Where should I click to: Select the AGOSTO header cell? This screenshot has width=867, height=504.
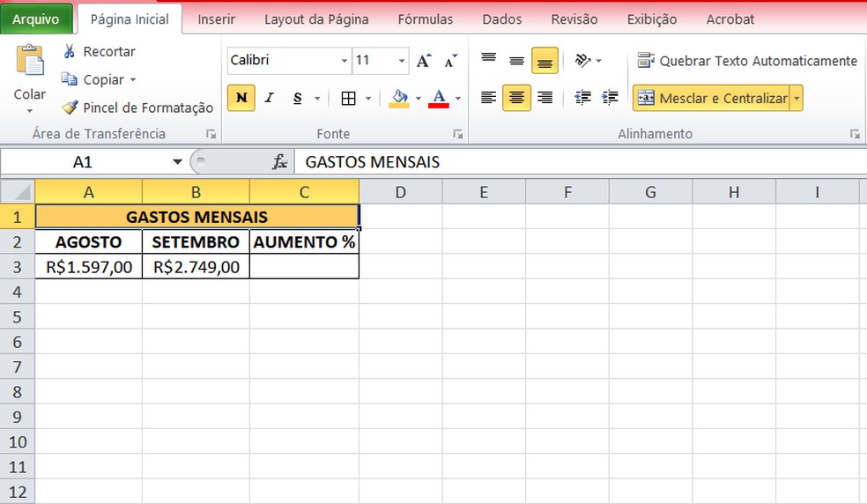[x=88, y=241]
